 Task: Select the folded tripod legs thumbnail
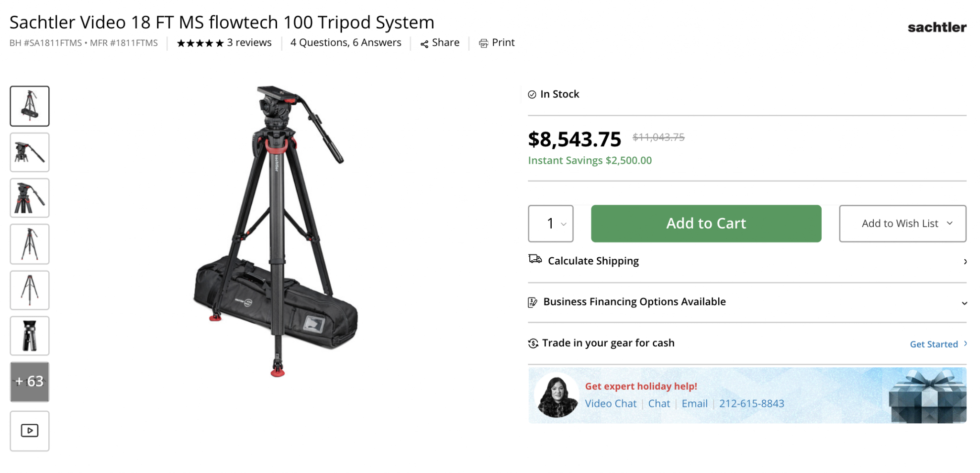(x=29, y=336)
